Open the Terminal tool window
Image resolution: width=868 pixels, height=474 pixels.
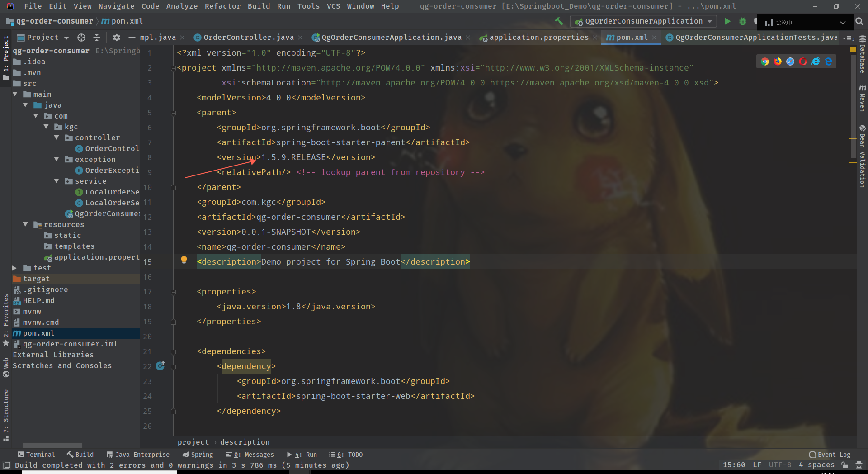[x=40, y=454]
